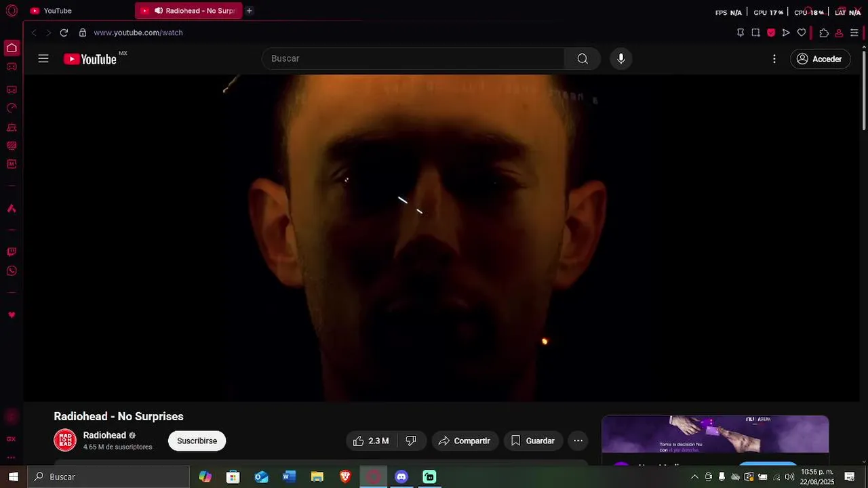Open the Aria AI icon in sidebar
The height and width of the screenshot is (488, 868).
point(12,209)
